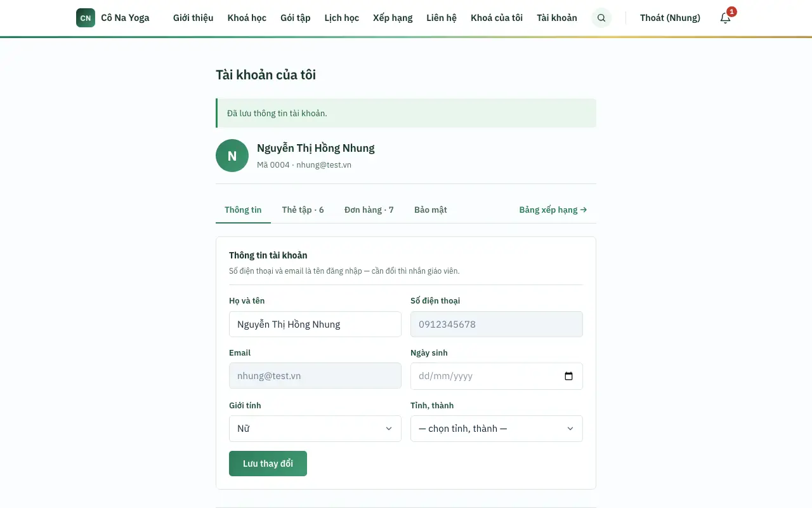Open the date picker calendar icon
The image size is (812, 508).
[x=568, y=376]
